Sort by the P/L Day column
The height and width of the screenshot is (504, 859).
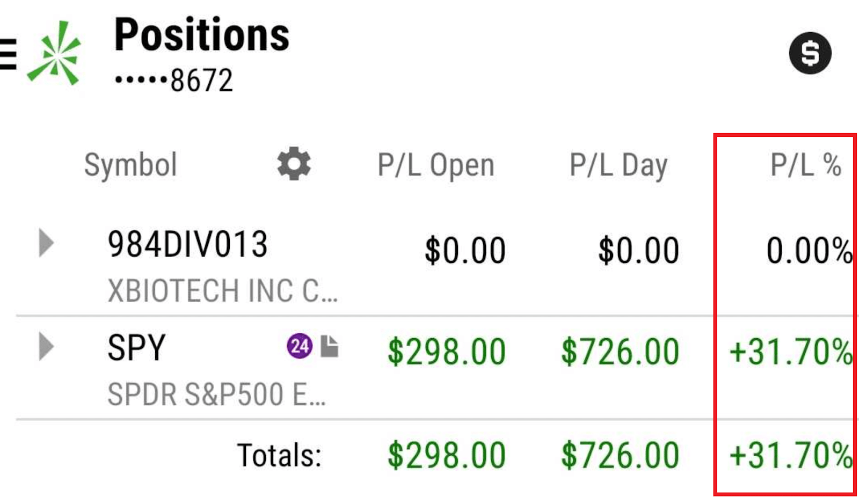pos(618,165)
